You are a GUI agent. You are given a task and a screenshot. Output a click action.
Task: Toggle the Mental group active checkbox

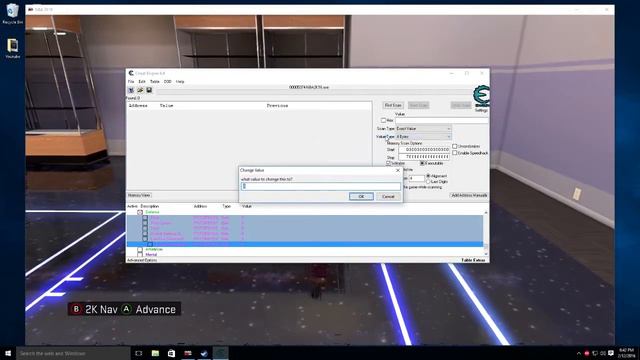click(x=140, y=254)
